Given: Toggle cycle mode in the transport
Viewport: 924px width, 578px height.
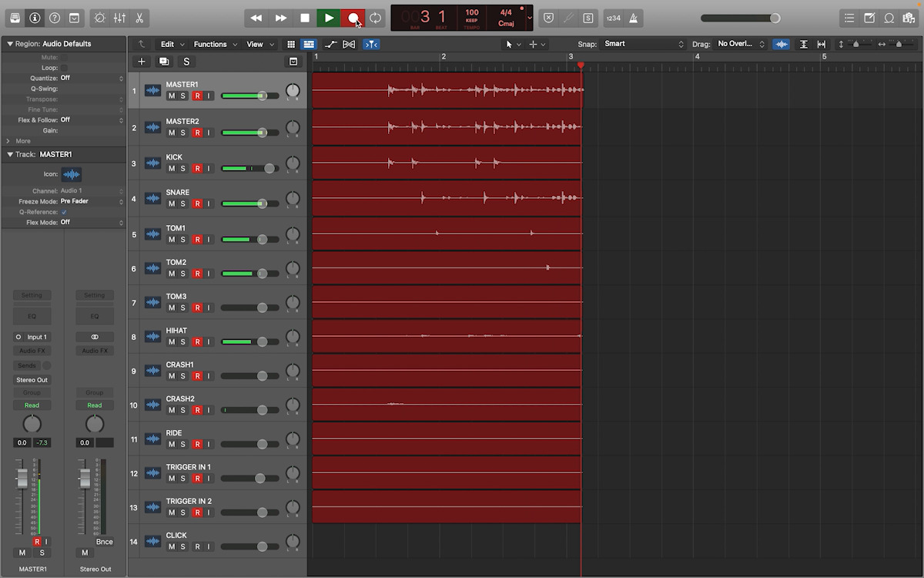Looking at the screenshot, I should [x=375, y=18].
